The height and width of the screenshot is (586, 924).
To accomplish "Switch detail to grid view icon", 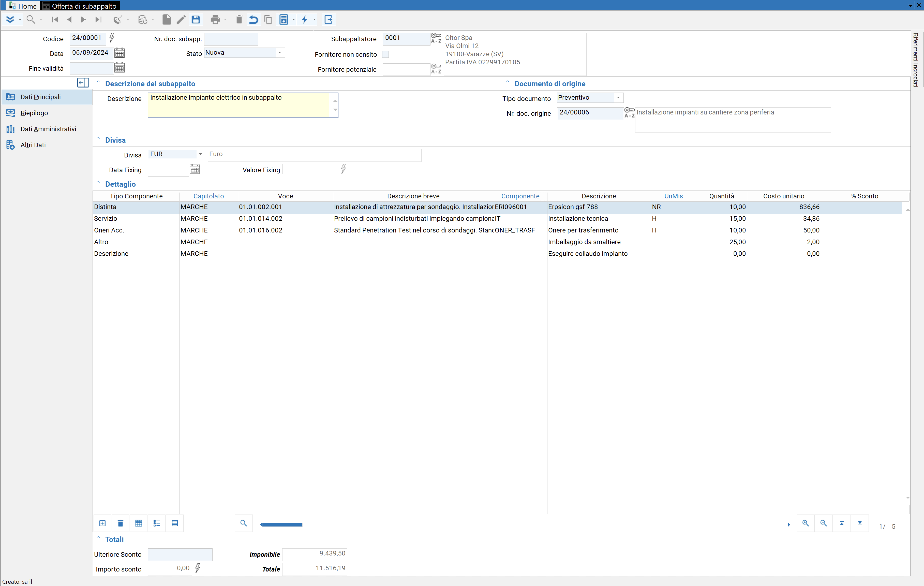I will pos(139,523).
